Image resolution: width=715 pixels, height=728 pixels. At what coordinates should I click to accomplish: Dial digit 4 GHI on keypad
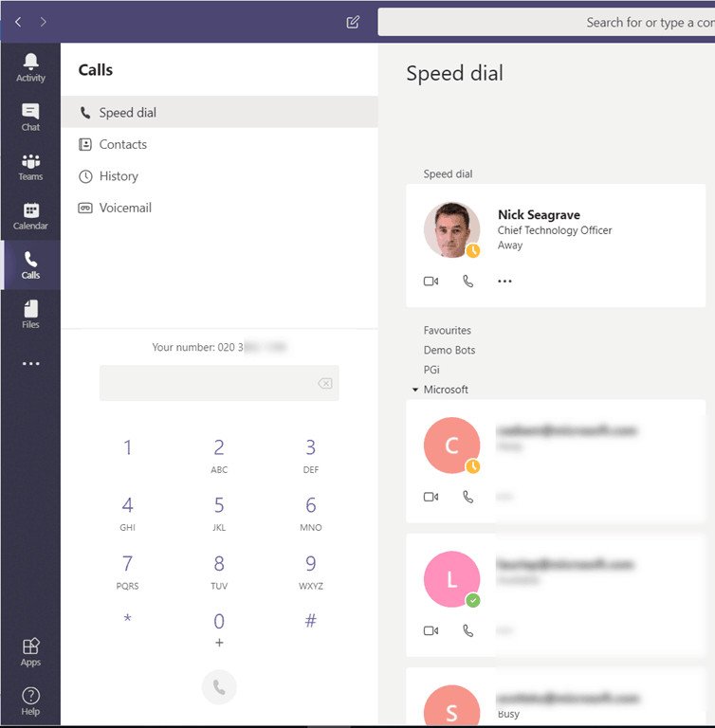click(127, 513)
